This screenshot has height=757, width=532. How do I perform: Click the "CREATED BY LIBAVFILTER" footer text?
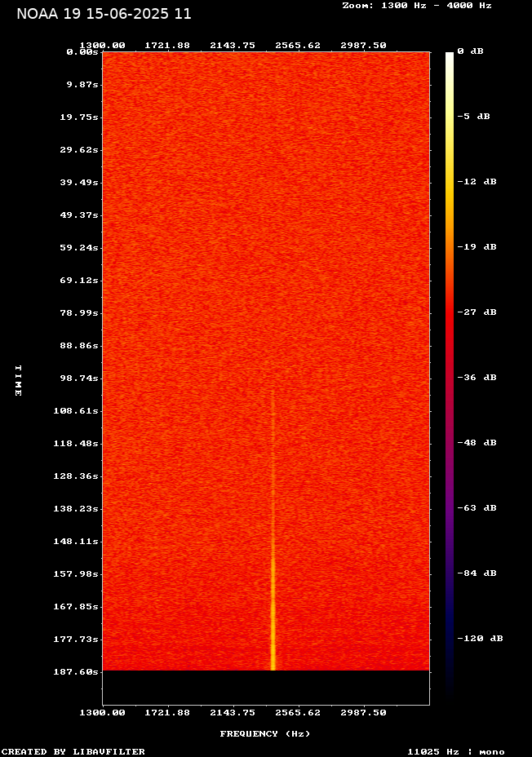click(73, 751)
